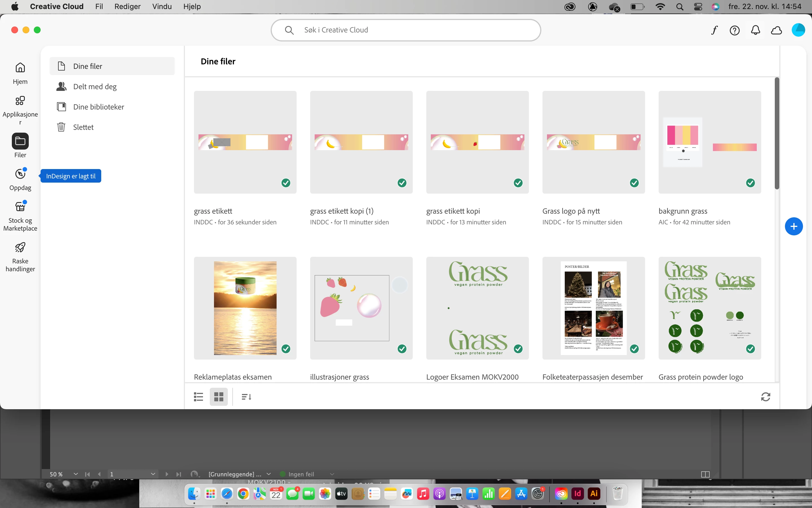Open the account profile avatar
This screenshot has width=812, height=508.
pos(798,30)
